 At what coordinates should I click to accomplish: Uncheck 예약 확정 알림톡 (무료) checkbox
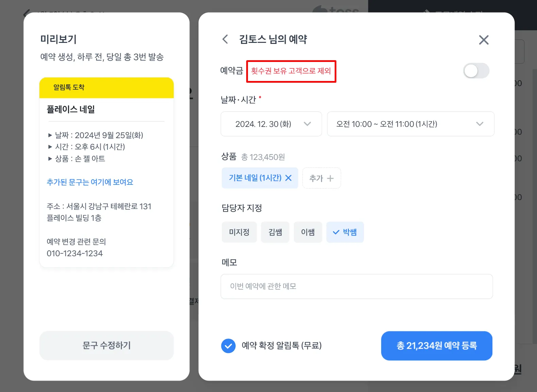[x=228, y=346]
